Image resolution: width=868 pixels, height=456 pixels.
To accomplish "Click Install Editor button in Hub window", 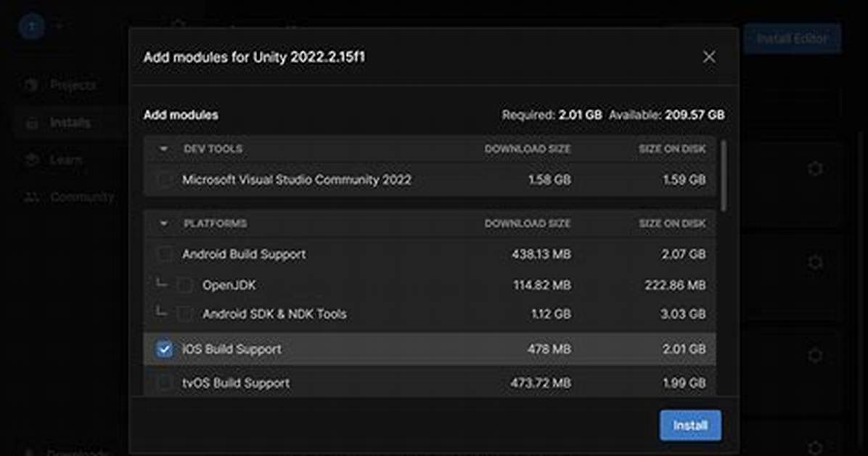I will tap(793, 38).
